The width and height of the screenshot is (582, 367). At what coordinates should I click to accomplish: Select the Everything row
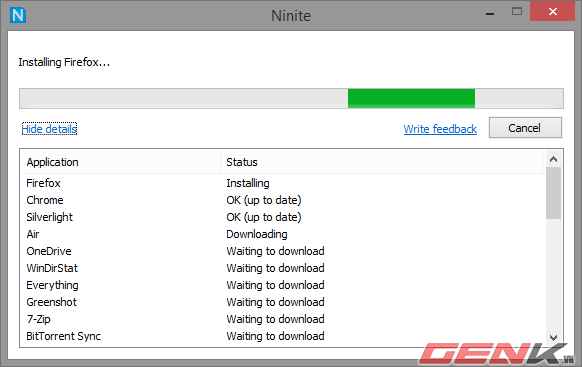pyautogui.click(x=282, y=285)
